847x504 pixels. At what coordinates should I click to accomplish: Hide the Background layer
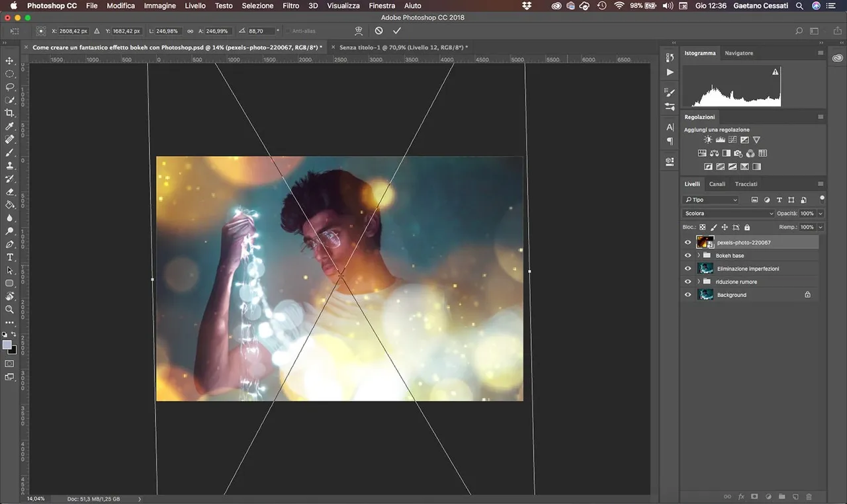point(688,295)
